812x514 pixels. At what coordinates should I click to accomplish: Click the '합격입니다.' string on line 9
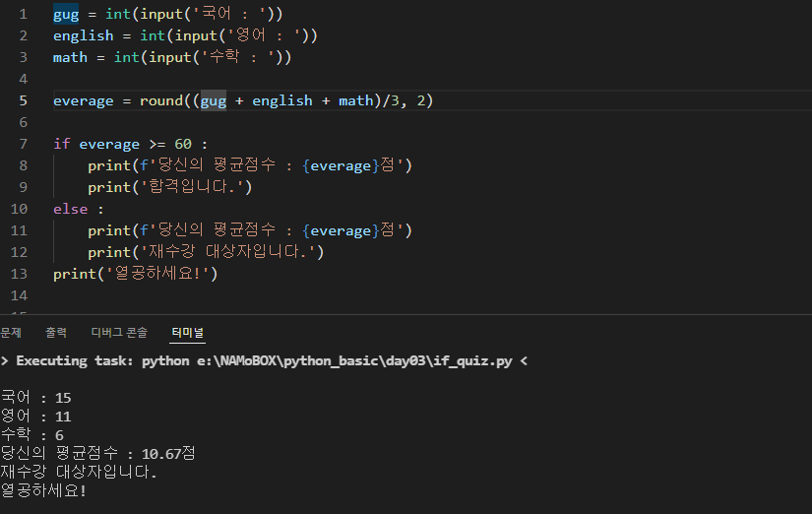click(192, 187)
